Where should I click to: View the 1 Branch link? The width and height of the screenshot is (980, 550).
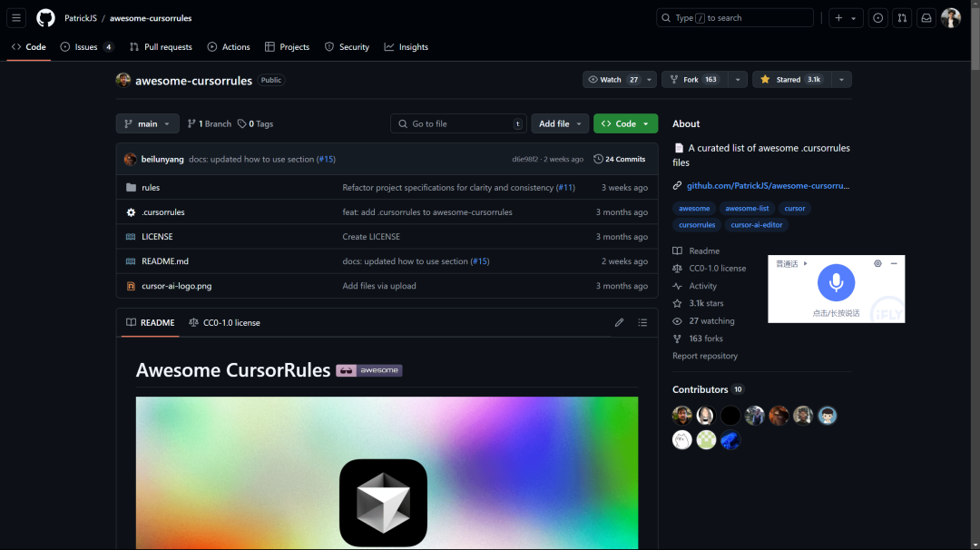pos(210,123)
